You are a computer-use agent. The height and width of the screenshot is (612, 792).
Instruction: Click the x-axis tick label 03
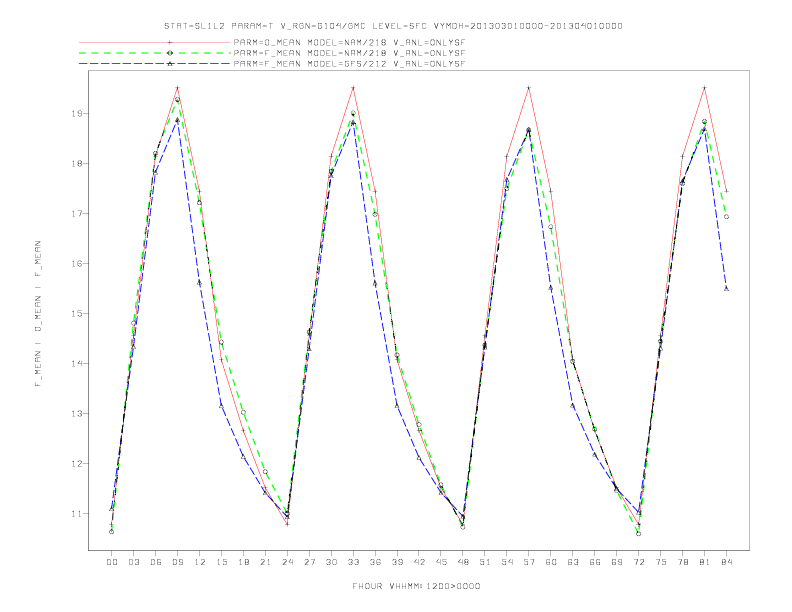[133, 562]
